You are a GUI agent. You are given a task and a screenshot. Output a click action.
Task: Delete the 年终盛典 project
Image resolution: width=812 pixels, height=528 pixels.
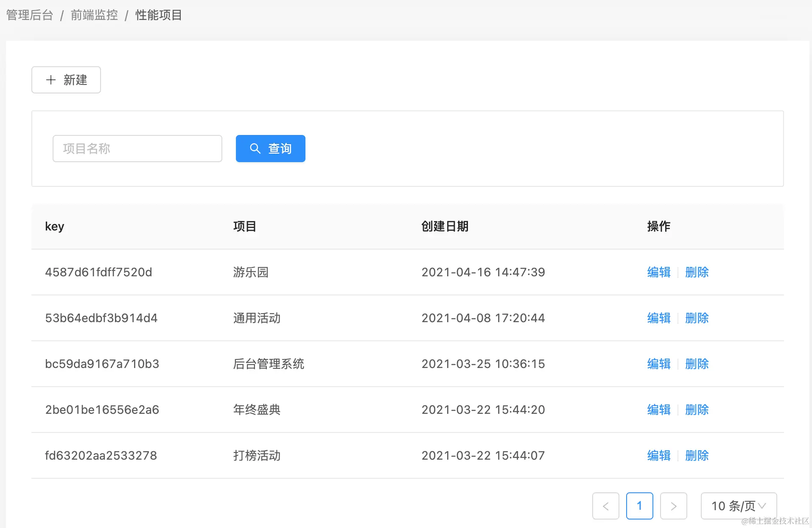(x=697, y=410)
